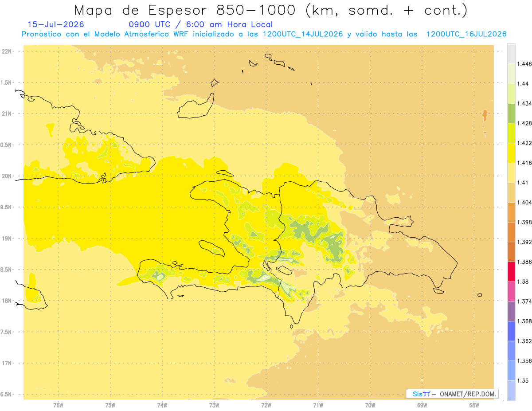This screenshot has width=532, height=411.
Task: Click the '21N' latitude label
Action: click(x=7, y=114)
